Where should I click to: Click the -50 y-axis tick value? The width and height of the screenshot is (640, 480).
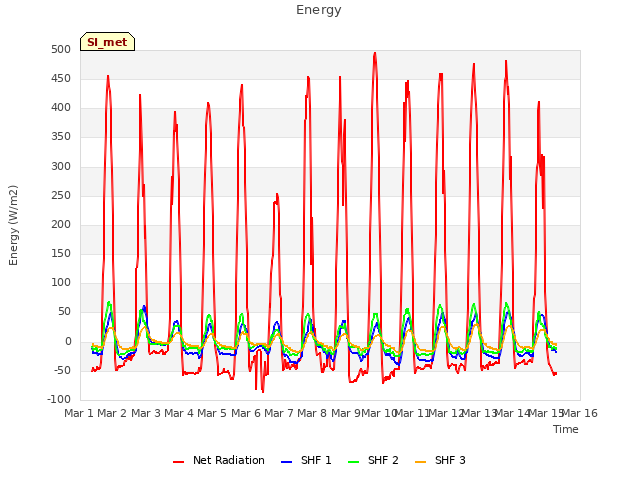(x=60, y=371)
